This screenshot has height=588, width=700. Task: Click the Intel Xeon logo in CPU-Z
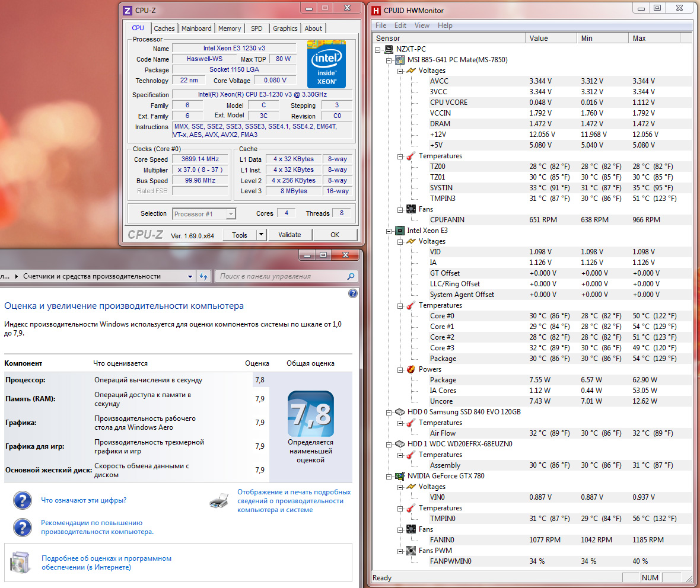tap(326, 64)
